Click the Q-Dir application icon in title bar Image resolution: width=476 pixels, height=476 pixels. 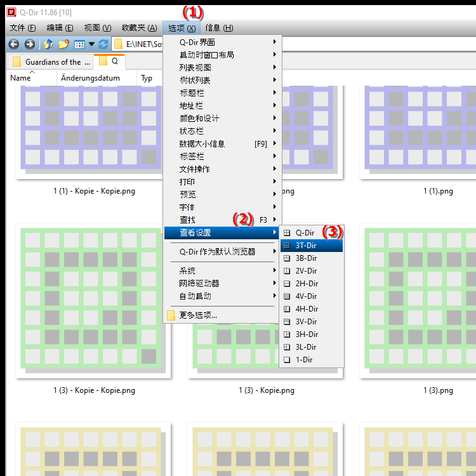(x=11, y=12)
